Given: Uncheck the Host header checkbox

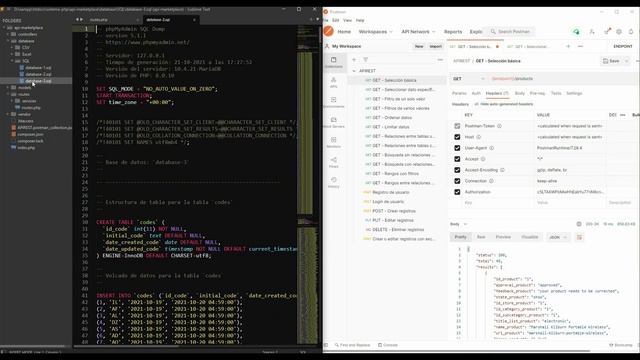Looking at the screenshot, I should click(x=457, y=137).
